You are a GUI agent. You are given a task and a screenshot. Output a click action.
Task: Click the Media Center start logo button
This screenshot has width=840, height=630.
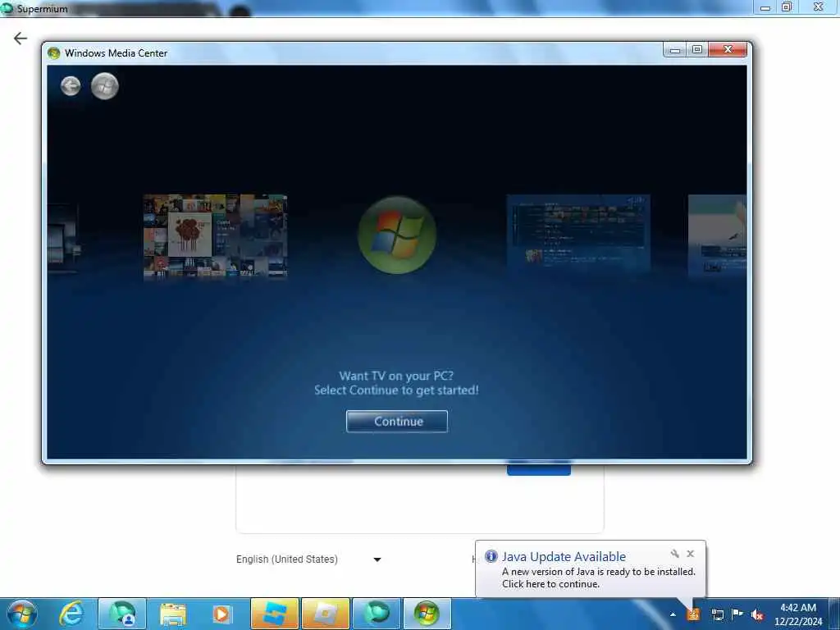[104, 85]
